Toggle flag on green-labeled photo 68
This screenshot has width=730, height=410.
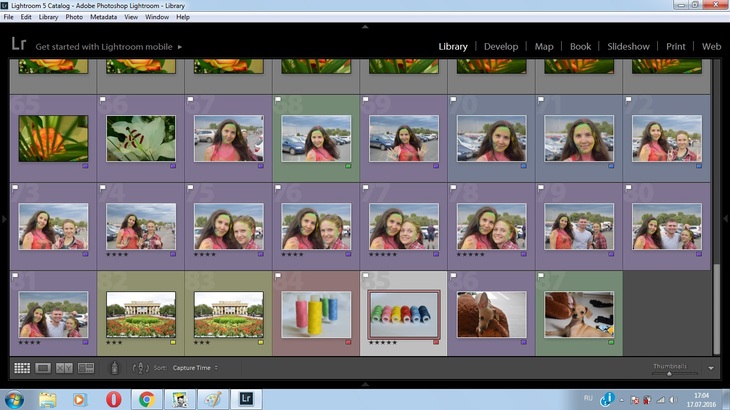278,100
